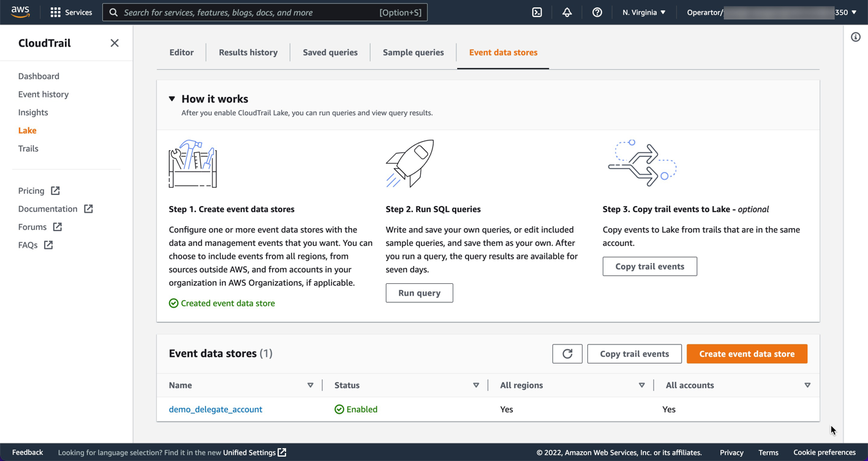Click the Run query button
Viewport: 868px width, 461px height.
point(420,293)
